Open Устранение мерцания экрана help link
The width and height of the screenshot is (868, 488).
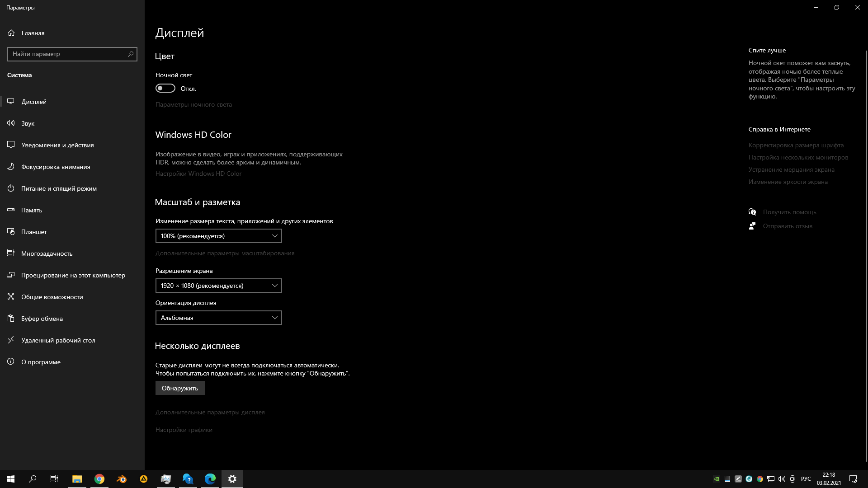pyautogui.click(x=792, y=169)
